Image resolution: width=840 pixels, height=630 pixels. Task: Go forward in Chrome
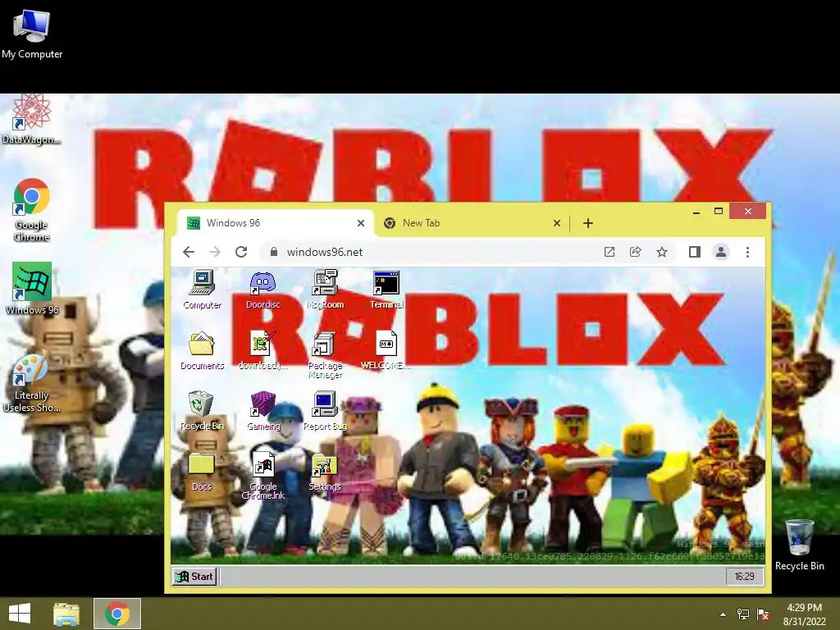point(215,252)
